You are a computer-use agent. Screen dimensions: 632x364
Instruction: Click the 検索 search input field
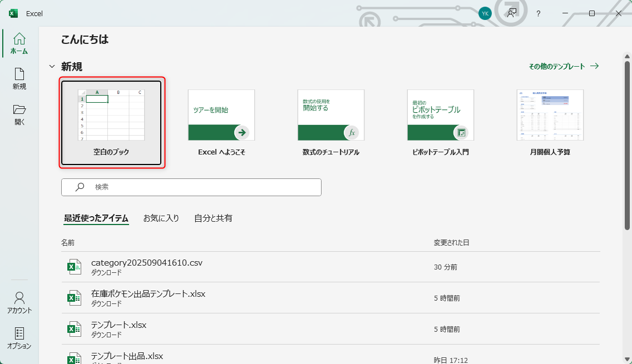point(191,187)
